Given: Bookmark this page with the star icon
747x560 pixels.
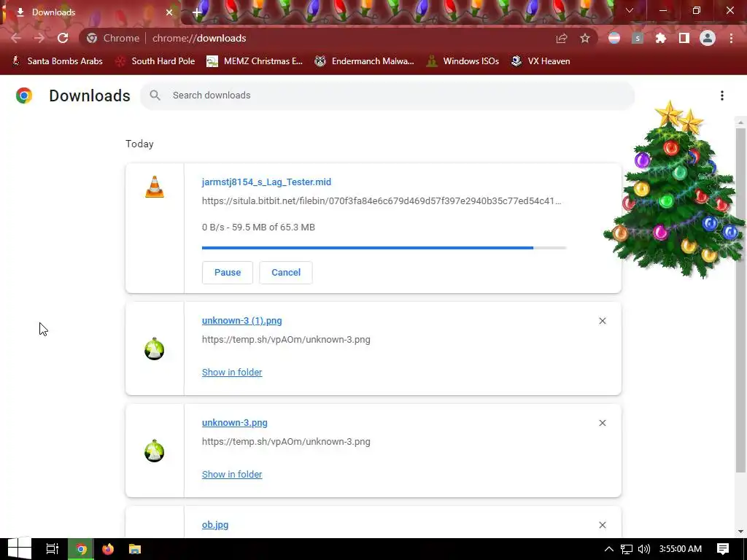Looking at the screenshot, I should coord(584,38).
